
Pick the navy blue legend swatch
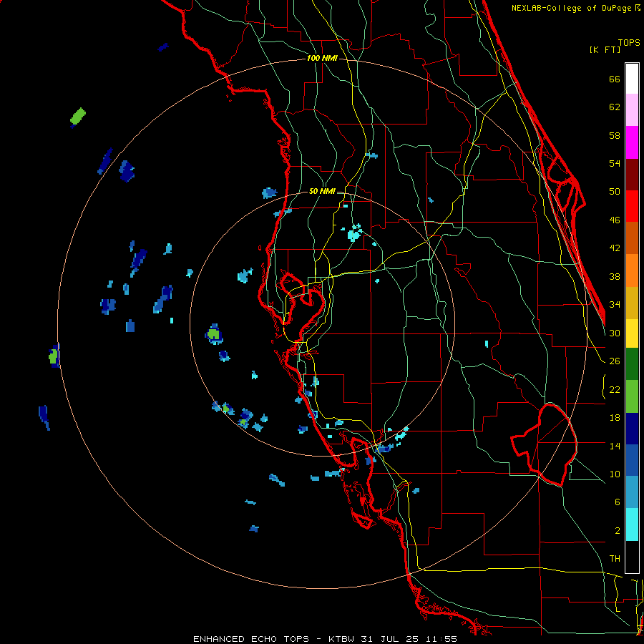point(632,429)
